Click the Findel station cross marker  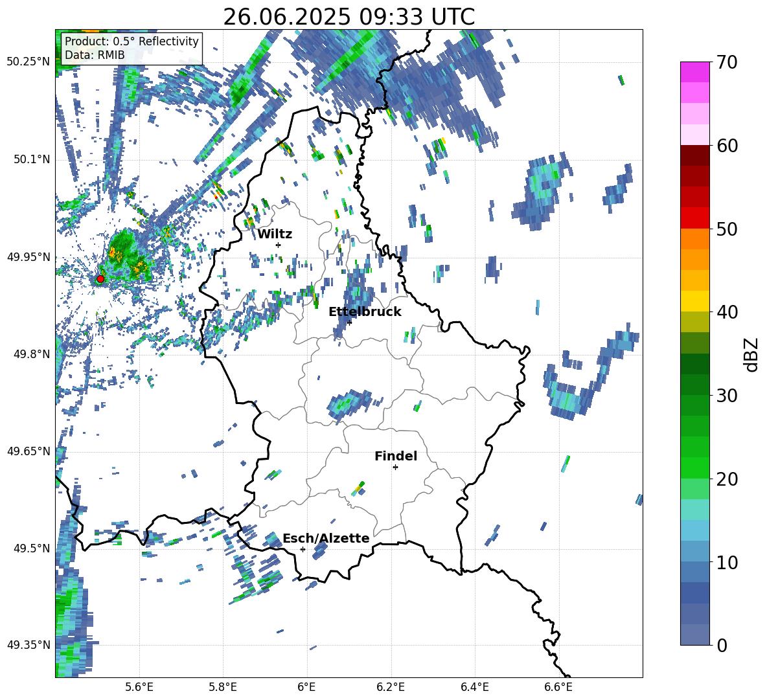click(395, 468)
